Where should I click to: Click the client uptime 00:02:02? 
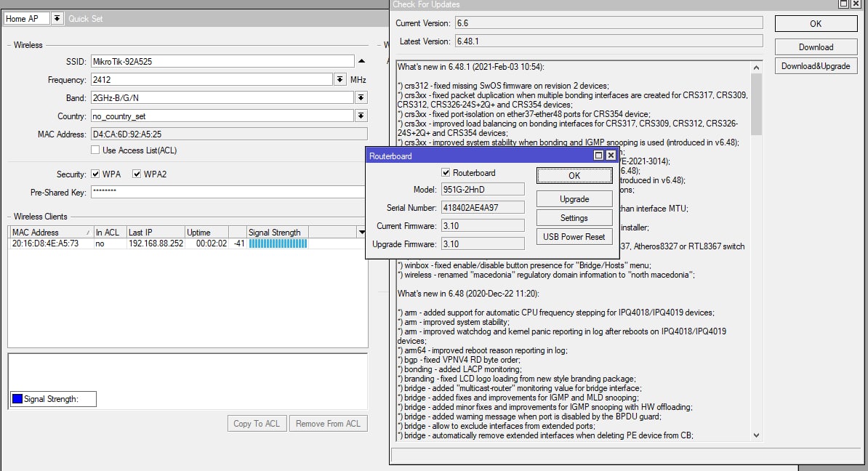pyautogui.click(x=212, y=243)
